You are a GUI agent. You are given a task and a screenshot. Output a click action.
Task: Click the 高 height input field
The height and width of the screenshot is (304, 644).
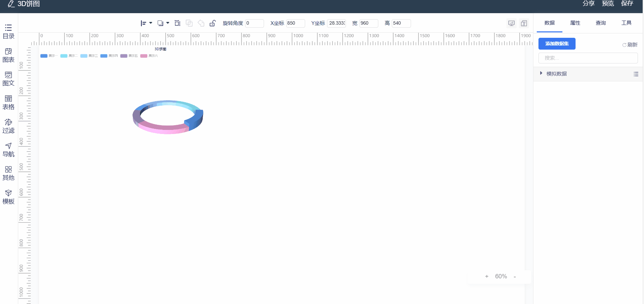coord(401,23)
